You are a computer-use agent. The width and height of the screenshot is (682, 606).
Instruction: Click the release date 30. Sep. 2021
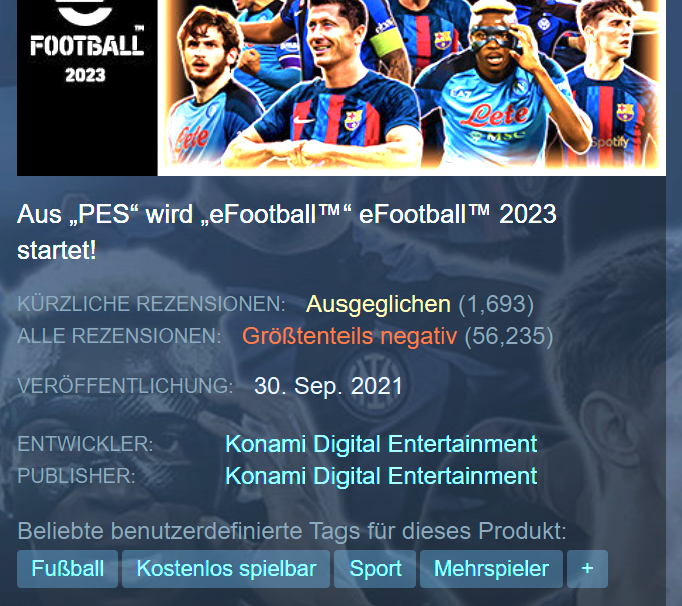328,386
